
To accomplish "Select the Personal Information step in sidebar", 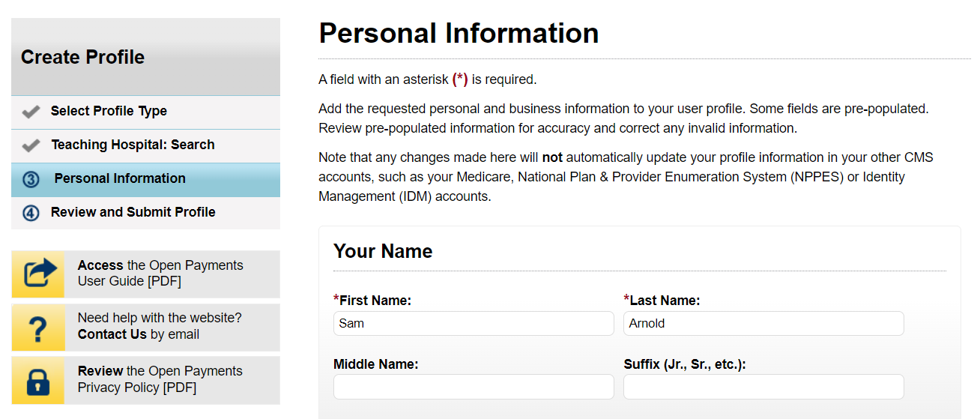I will [120, 178].
